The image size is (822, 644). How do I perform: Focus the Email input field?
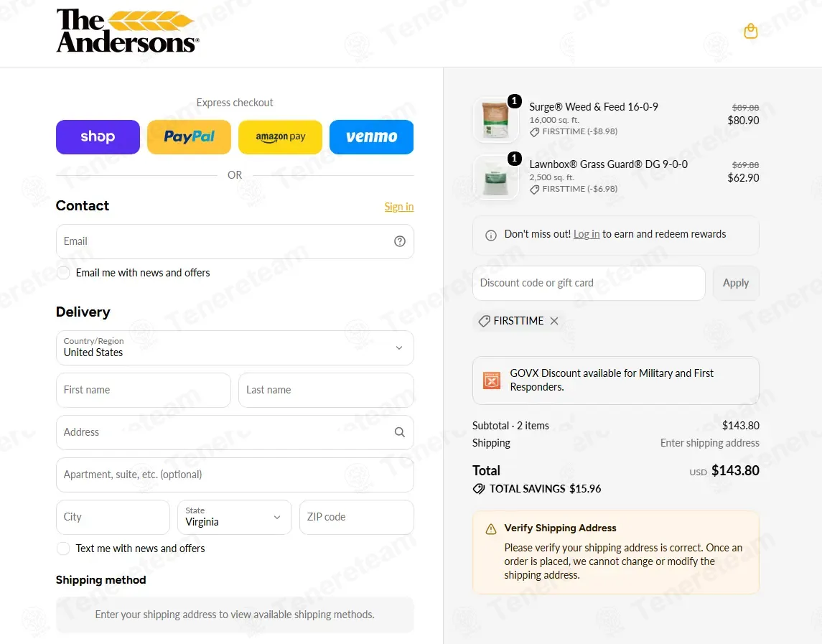click(235, 241)
